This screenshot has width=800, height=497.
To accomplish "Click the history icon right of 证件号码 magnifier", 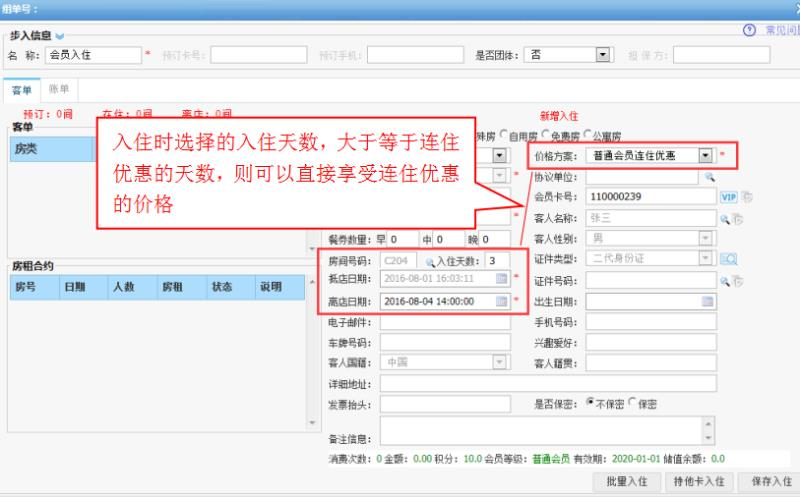I will coord(738,281).
